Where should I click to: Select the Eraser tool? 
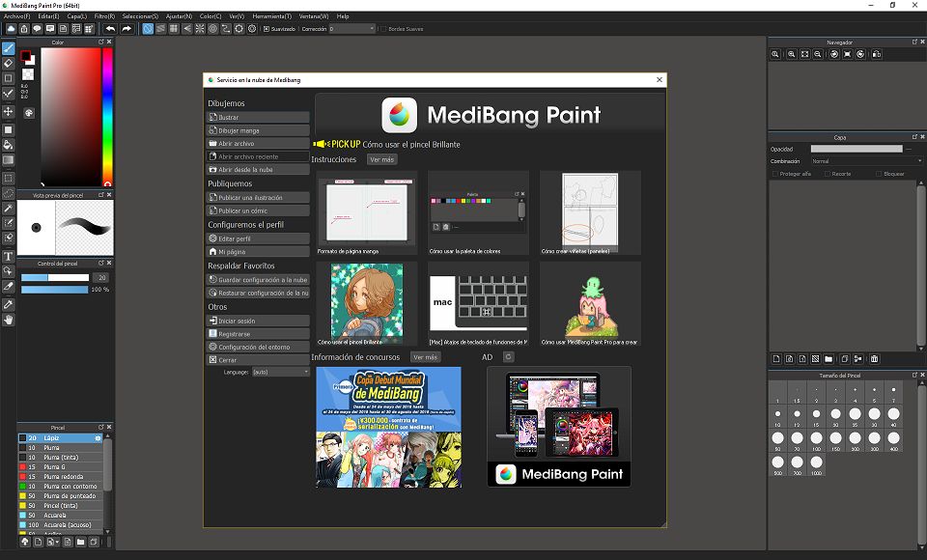(x=9, y=64)
